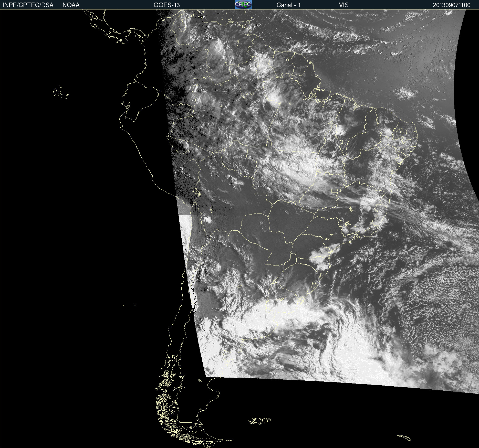479x448 pixels.
Task: Select the GOES-13 satellite label
Action: click(167, 5)
